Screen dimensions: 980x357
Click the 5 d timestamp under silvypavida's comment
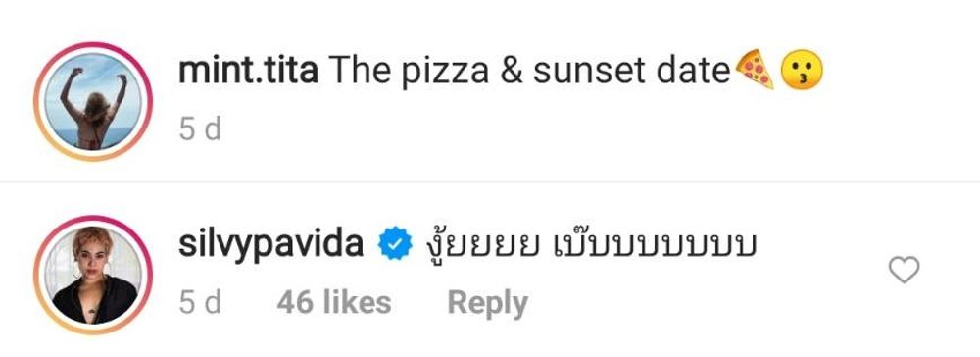point(200,303)
